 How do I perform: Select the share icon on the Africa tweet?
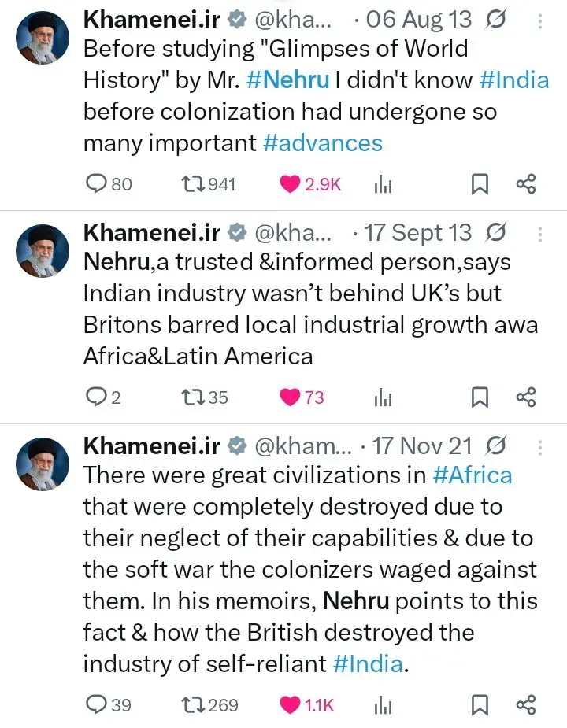pyautogui.click(x=526, y=705)
